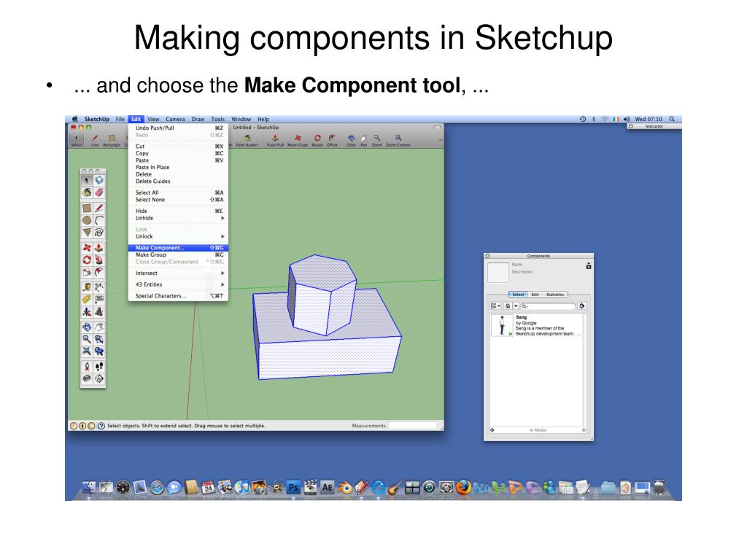Open the View menu in menu bar
Viewport: 747px width, 560px height.
(153, 119)
